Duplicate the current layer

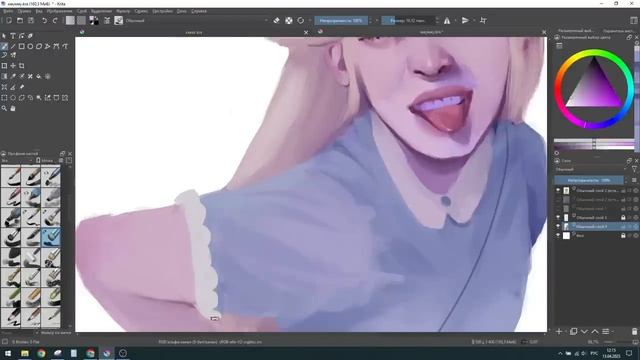coord(573,331)
